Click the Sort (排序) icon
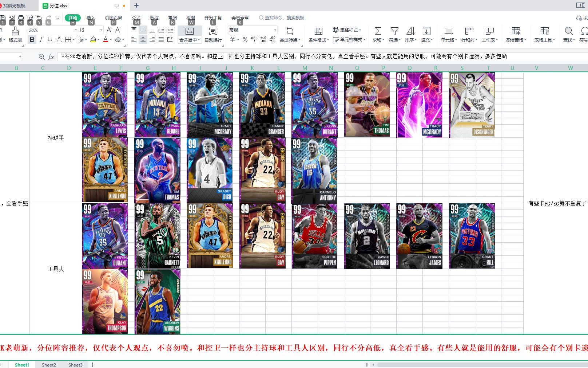 coord(410,31)
